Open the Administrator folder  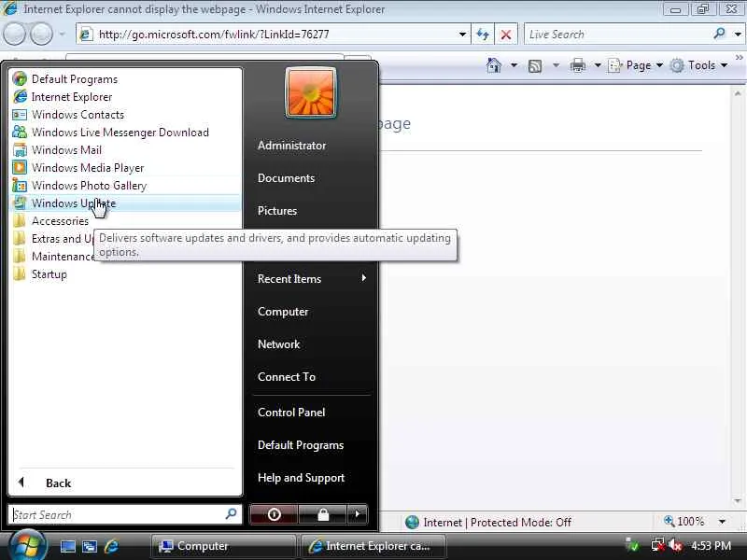click(x=291, y=146)
